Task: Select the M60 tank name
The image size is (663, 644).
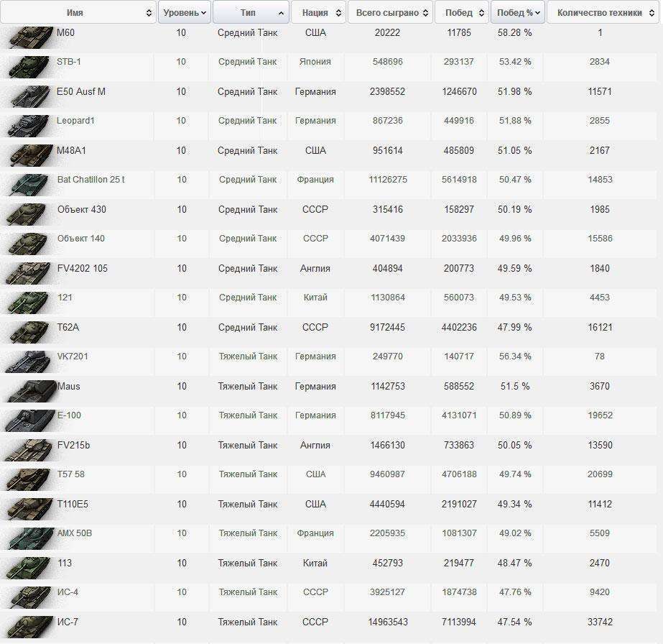Action: click(65, 32)
